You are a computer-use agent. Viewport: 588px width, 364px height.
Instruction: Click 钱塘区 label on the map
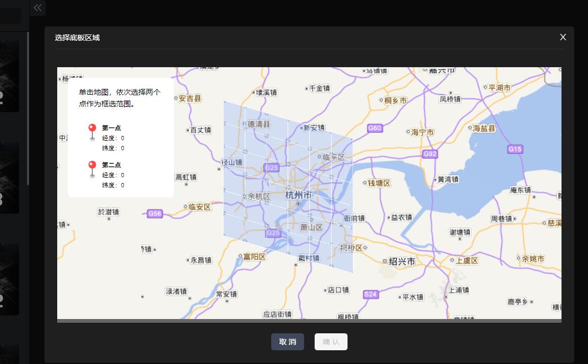(379, 183)
